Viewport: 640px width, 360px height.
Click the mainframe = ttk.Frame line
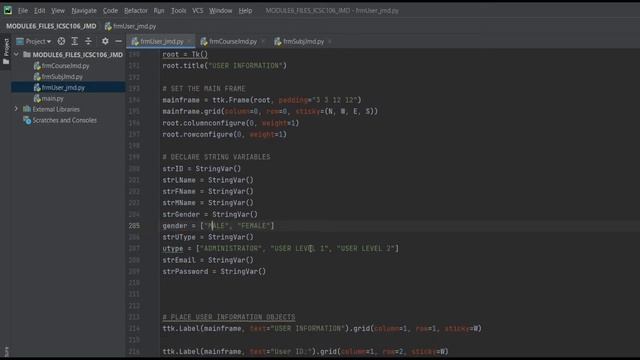click(262, 100)
